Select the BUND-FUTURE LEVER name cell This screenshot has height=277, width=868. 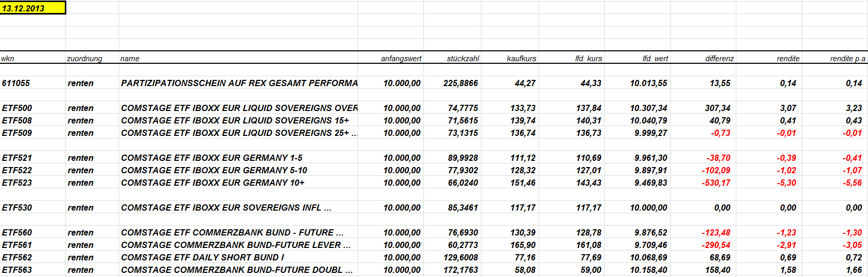[238, 244]
